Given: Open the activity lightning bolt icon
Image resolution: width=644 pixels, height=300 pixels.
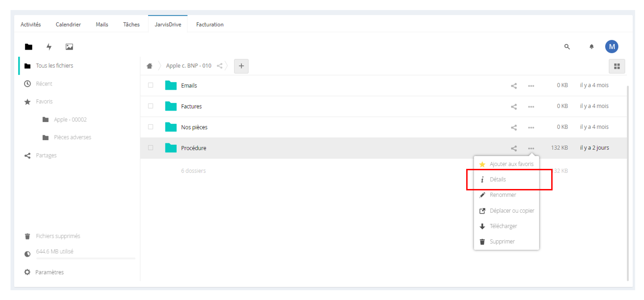Looking at the screenshot, I should [49, 47].
